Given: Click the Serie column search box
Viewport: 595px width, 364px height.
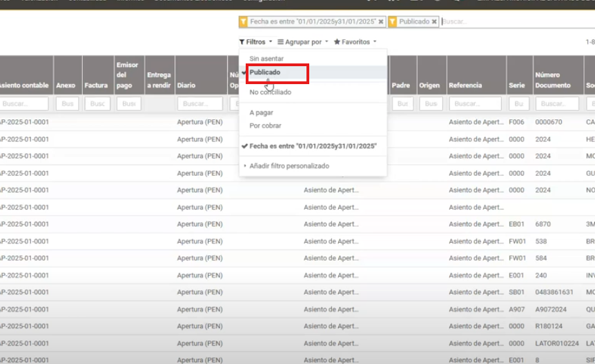Looking at the screenshot, I should click(518, 104).
